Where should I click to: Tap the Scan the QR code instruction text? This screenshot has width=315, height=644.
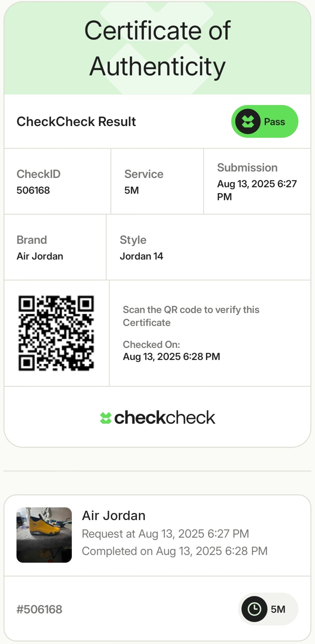[x=191, y=316]
